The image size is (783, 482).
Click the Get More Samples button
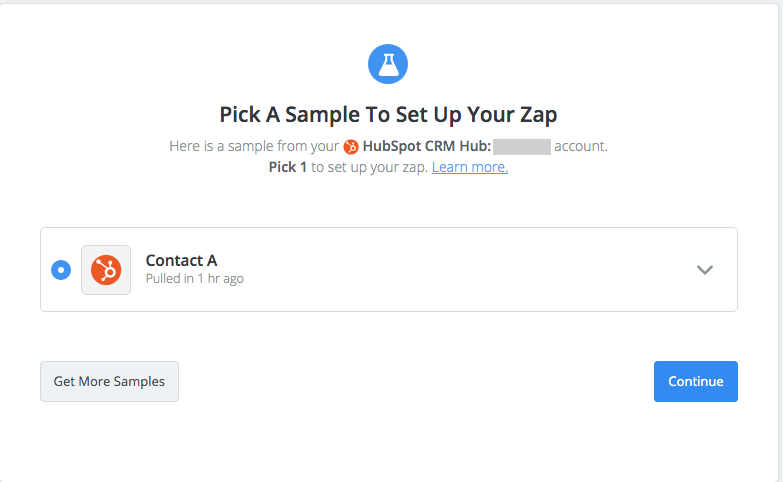109,381
